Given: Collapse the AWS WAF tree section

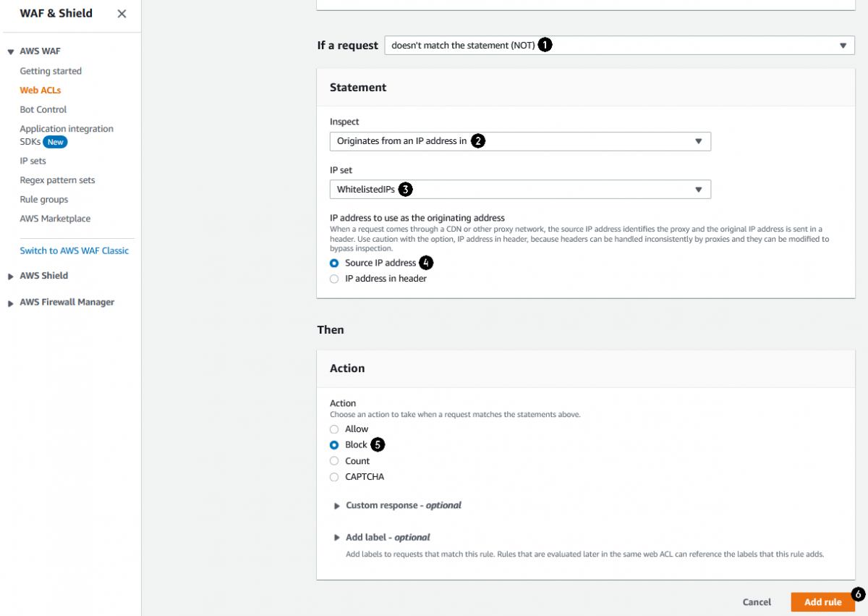Looking at the screenshot, I should coord(11,52).
